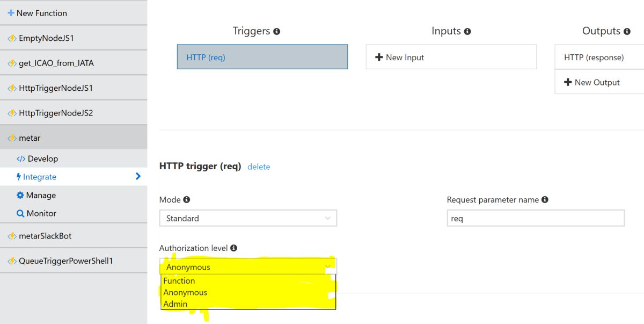Click the Triggers info icon
The image size is (644, 324).
click(276, 32)
